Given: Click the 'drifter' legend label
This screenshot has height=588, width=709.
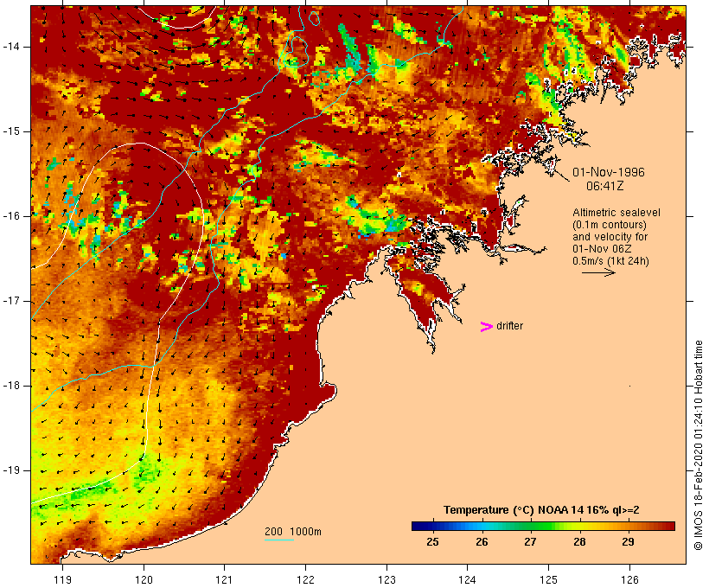Looking at the screenshot, I should (x=509, y=326).
